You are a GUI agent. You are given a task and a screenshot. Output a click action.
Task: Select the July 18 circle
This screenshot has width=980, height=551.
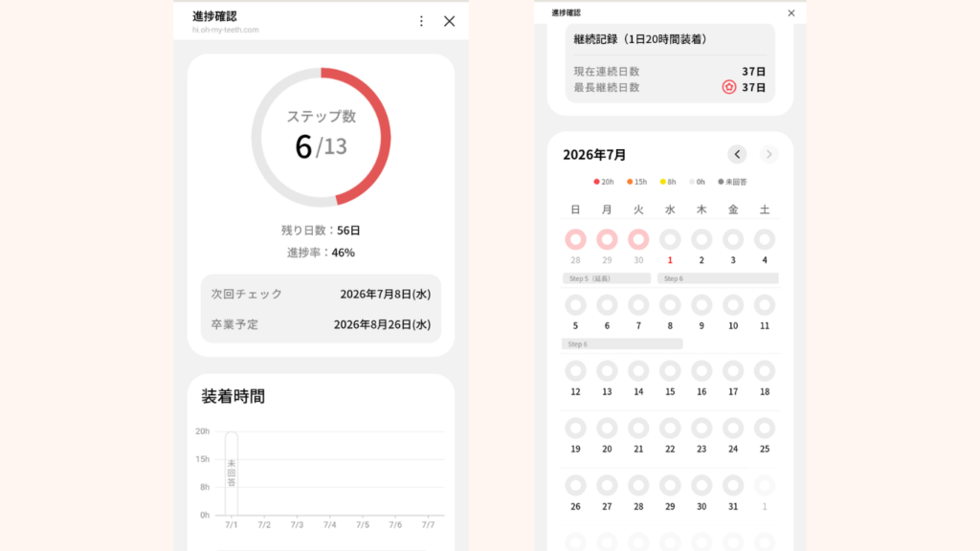(765, 371)
